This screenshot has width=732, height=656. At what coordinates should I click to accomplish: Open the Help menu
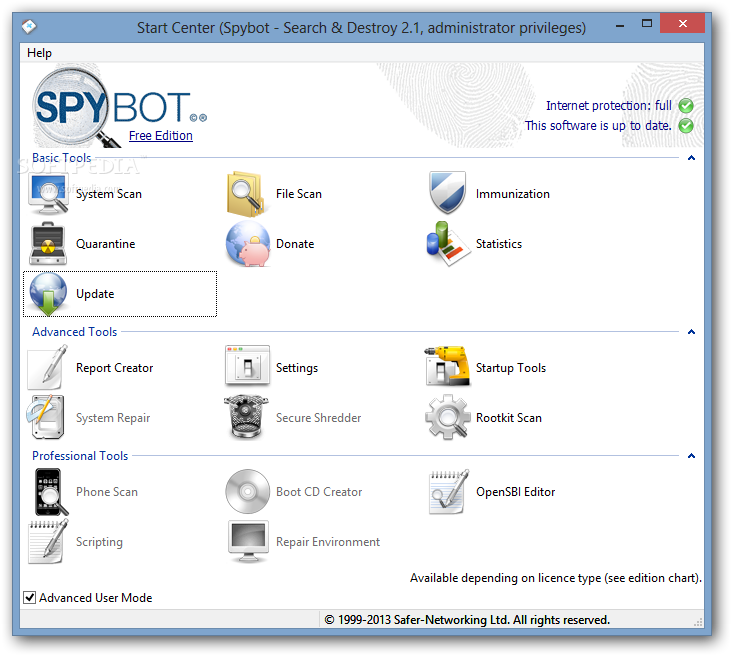pos(39,53)
